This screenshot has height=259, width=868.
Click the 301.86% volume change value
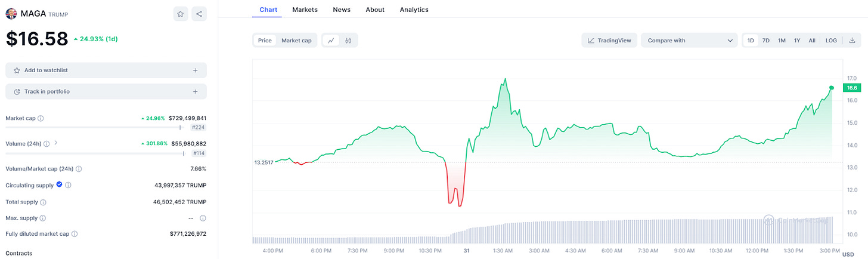[153, 143]
